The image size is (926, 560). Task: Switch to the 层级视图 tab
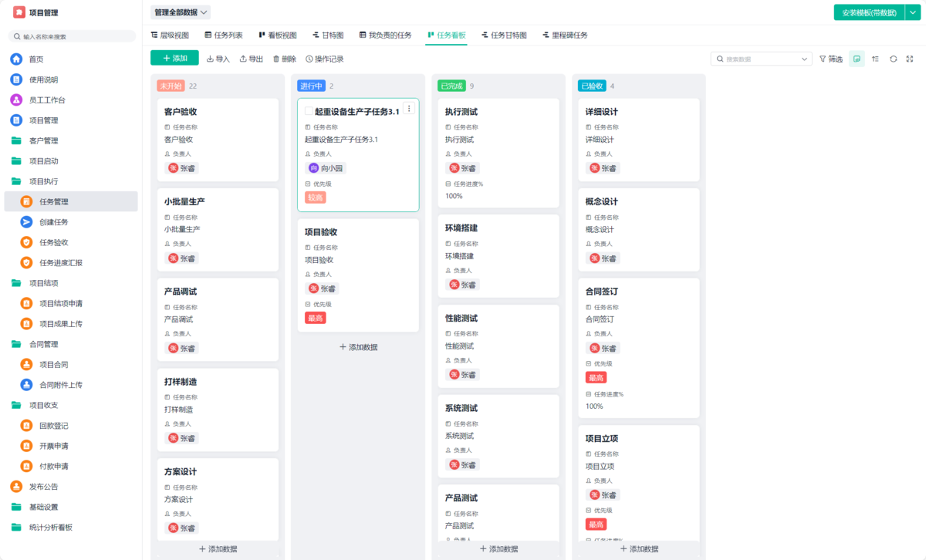[x=170, y=35]
